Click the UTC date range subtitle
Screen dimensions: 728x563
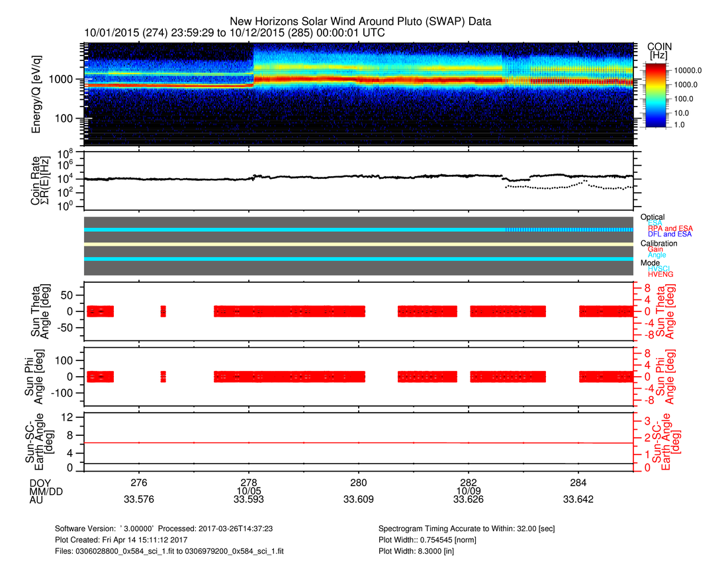234,33
